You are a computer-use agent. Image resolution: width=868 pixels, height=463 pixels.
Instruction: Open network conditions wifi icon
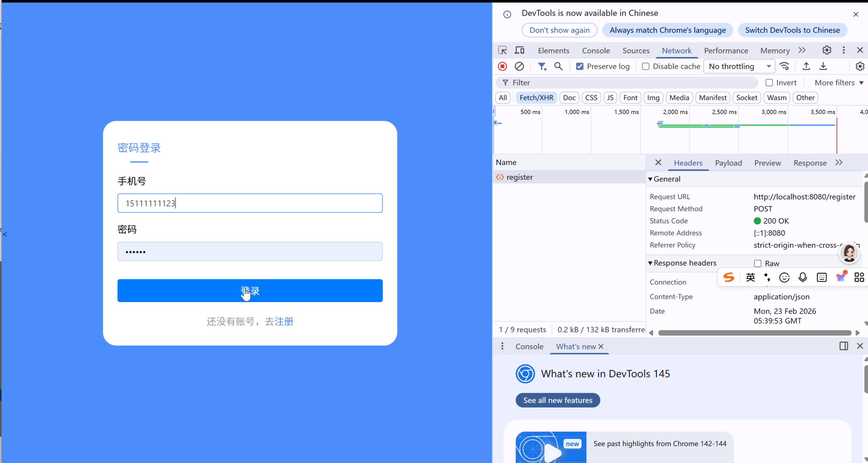click(x=785, y=66)
